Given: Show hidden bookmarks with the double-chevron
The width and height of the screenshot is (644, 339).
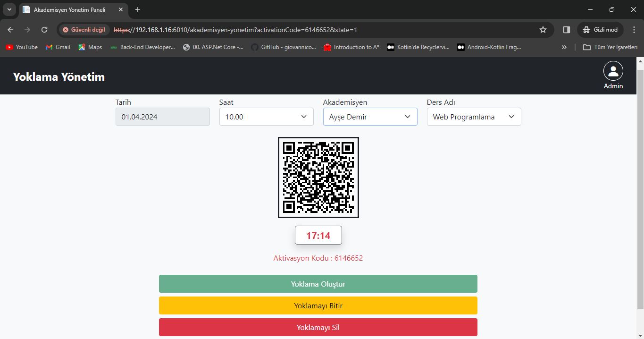Looking at the screenshot, I should pyautogui.click(x=564, y=47).
